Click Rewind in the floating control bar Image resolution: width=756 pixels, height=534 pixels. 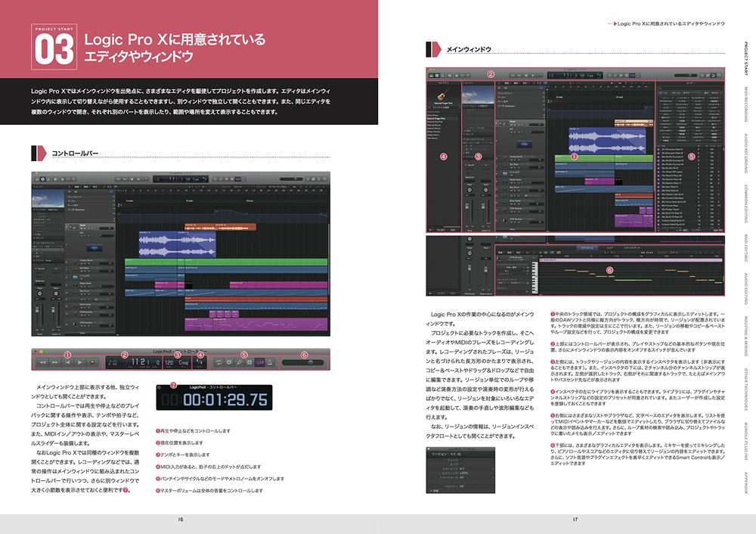43,362
